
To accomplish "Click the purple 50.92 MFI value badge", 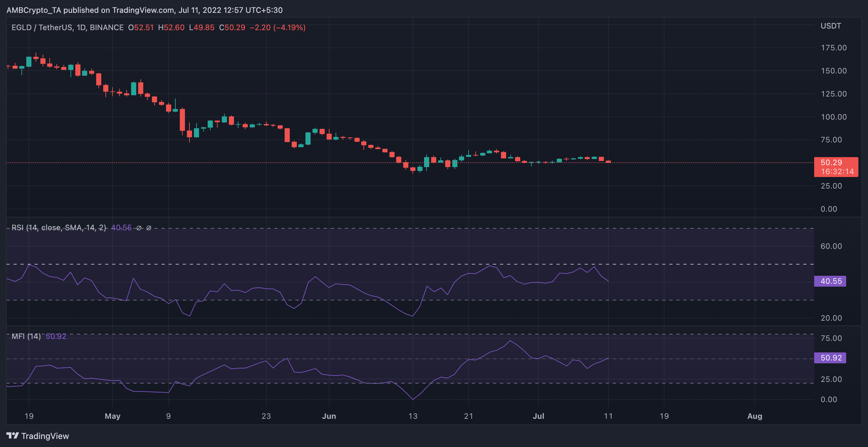I will point(830,358).
